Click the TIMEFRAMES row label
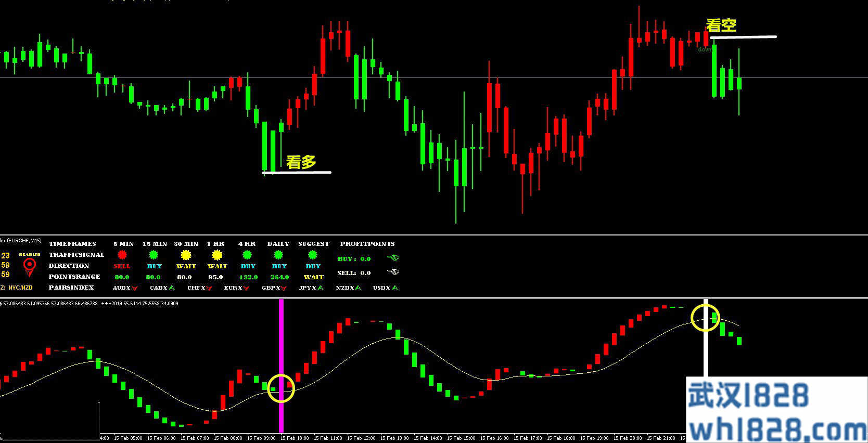 [72, 244]
